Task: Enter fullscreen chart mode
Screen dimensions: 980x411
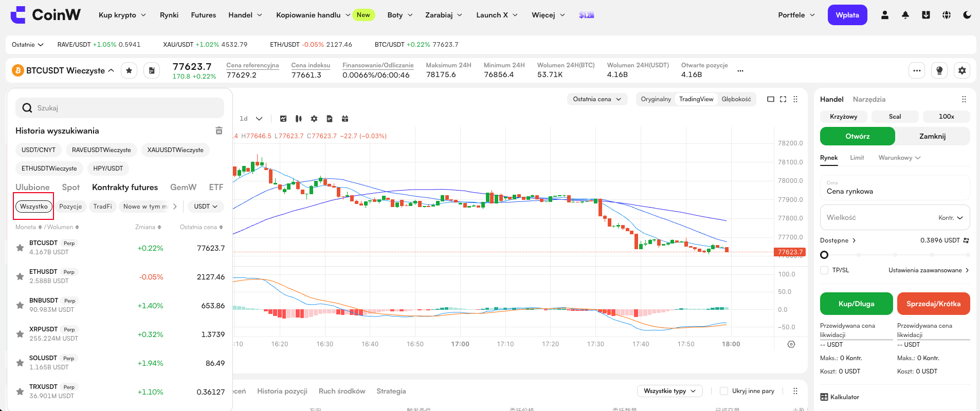Action: [x=783, y=99]
